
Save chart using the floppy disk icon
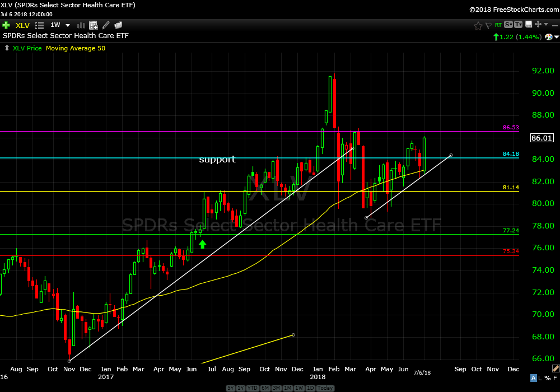click(x=528, y=25)
